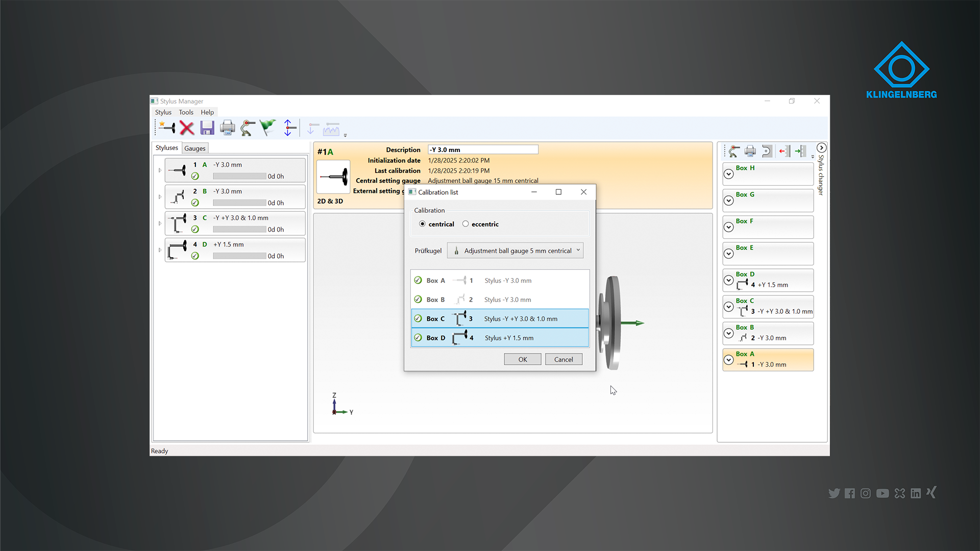Expand Box D in Stylus changer
Image resolution: width=980 pixels, height=551 pixels.
pyautogui.click(x=729, y=280)
